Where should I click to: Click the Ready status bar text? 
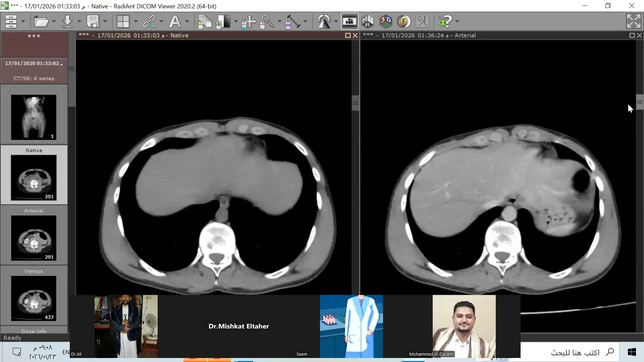pyautogui.click(x=13, y=338)
